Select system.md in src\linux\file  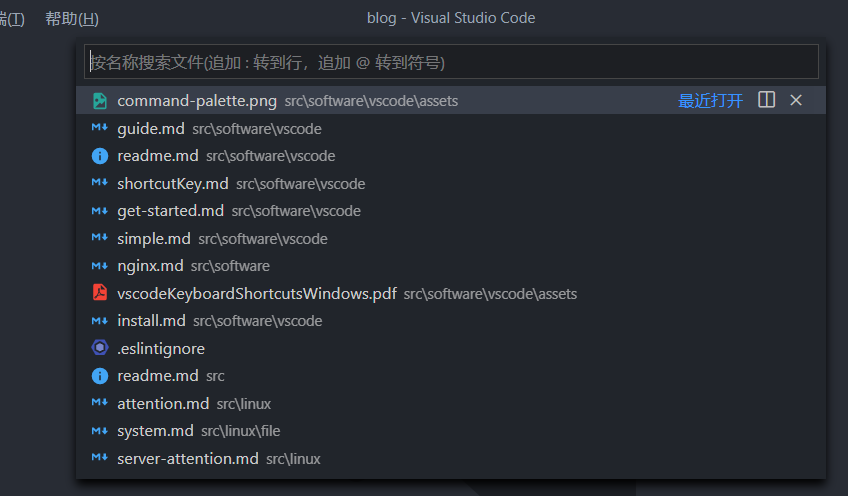point(156,431)
